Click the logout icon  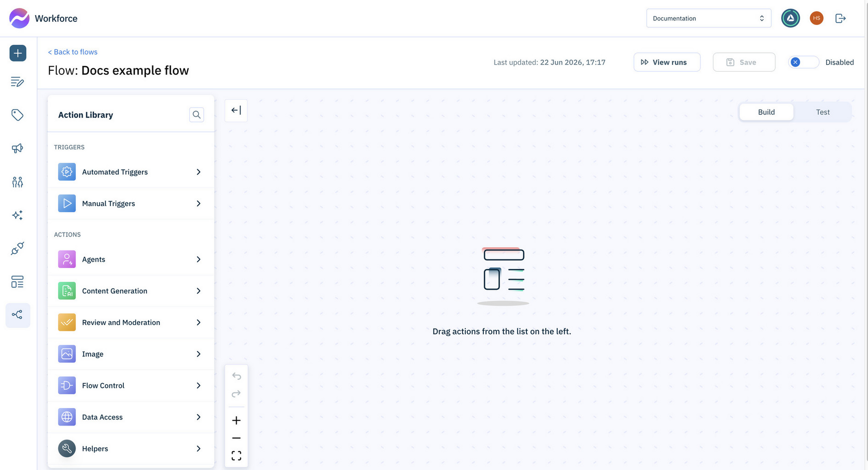(841, 18)
